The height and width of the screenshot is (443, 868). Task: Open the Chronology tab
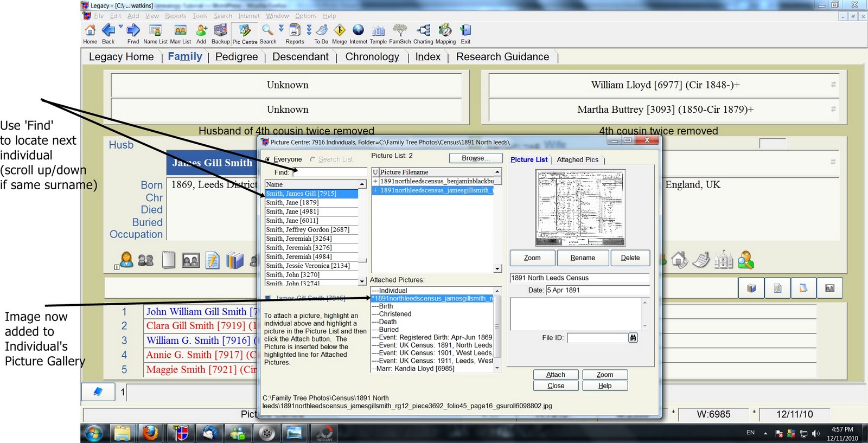372,57
